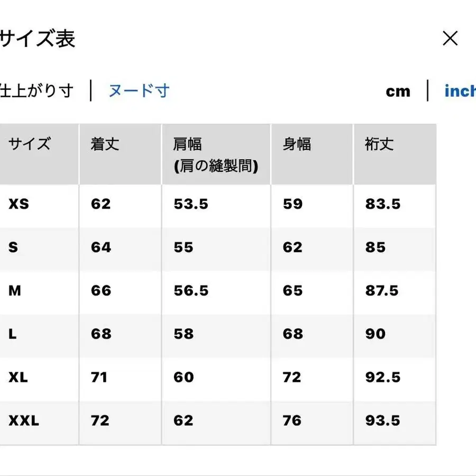Click the 53.5 shoulder width value for XS

(x=190, y=205)
